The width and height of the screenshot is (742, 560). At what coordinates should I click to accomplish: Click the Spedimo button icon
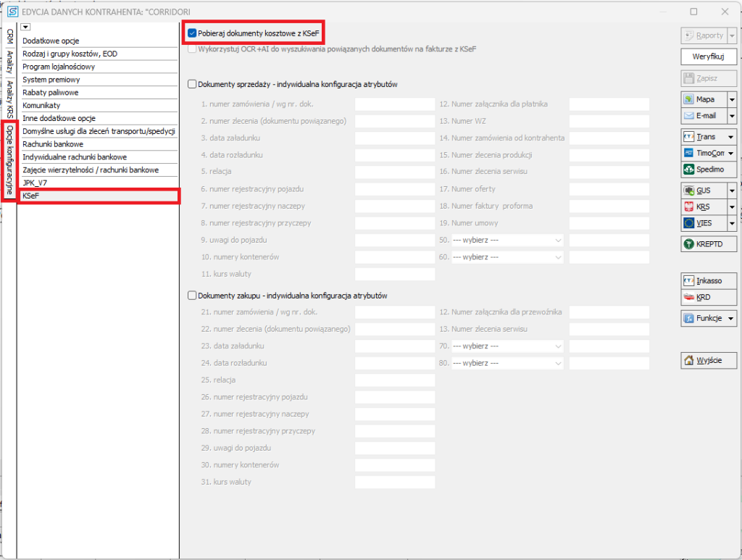pyautogui.click(x=689, y=170)
